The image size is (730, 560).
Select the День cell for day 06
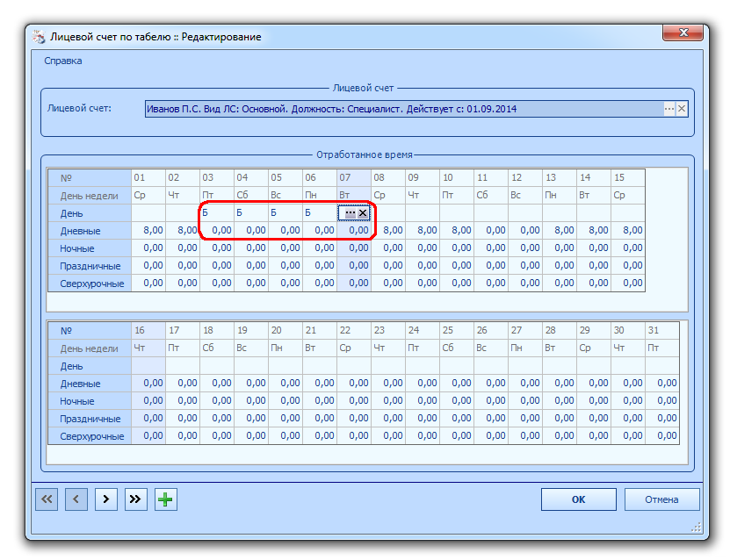(x=320, y=213)
